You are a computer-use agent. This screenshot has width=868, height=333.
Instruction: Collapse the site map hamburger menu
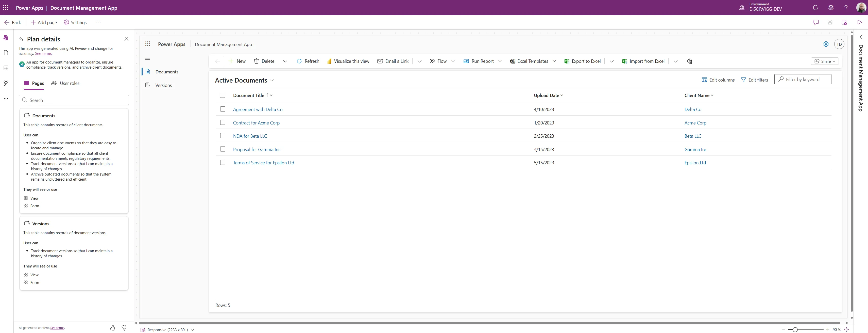147,58
